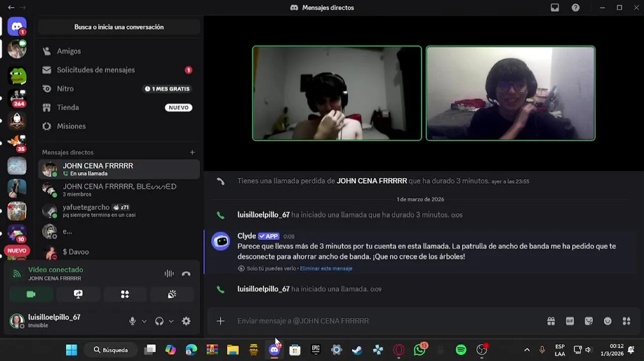Click Eliminar este mensaje link

click(326, 268)
